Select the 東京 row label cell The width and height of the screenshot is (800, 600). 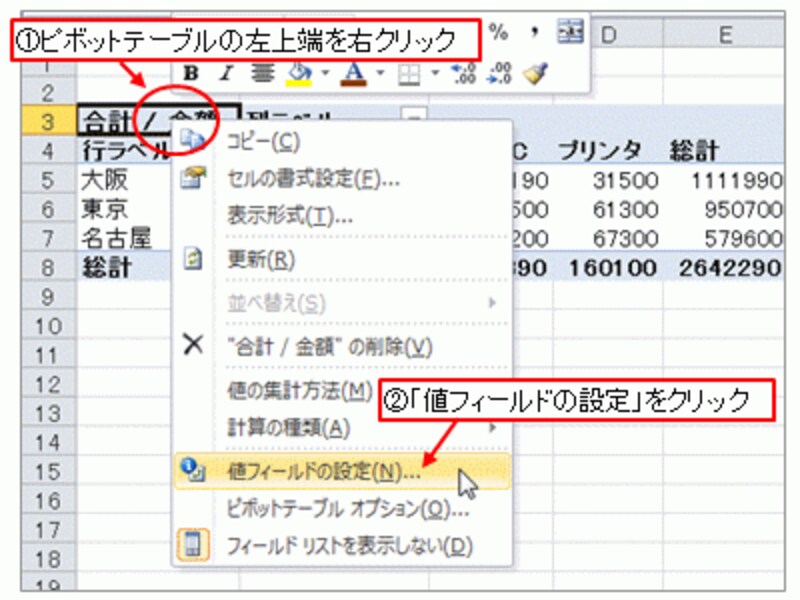[125, 209]
